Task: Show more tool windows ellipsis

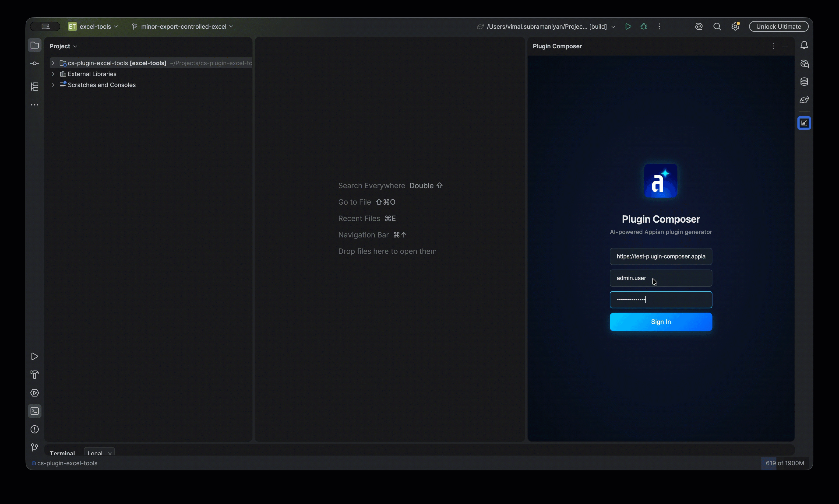Action: (35, 105)
